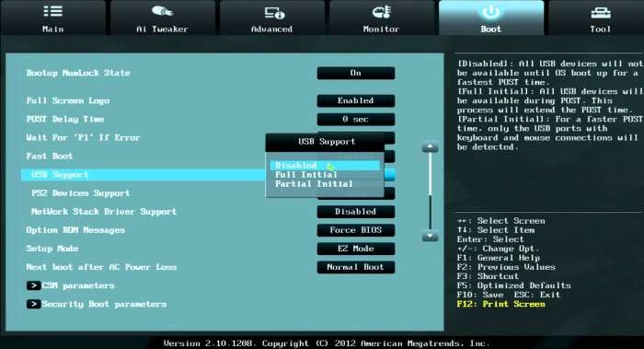Select Disabled option in USB Support popup
Viewport: 644px width, 349px height.
tap(325, 165)
